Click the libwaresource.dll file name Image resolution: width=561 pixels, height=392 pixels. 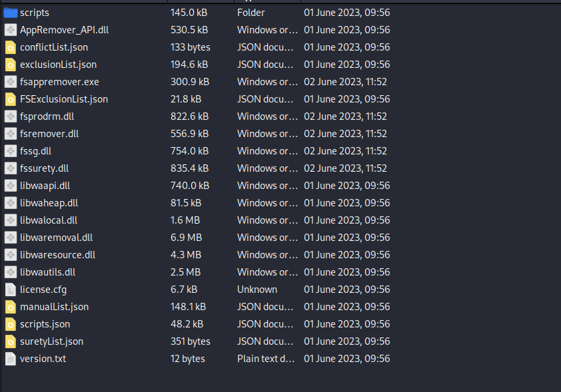pos(57,255)
